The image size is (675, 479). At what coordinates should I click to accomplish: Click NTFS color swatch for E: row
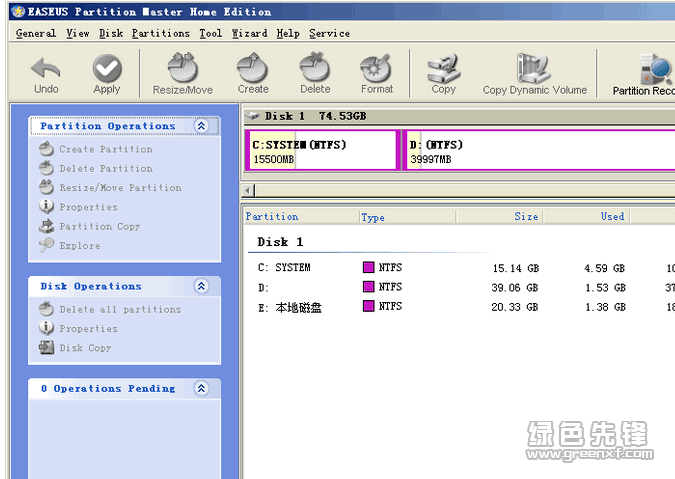pos(368,306)
